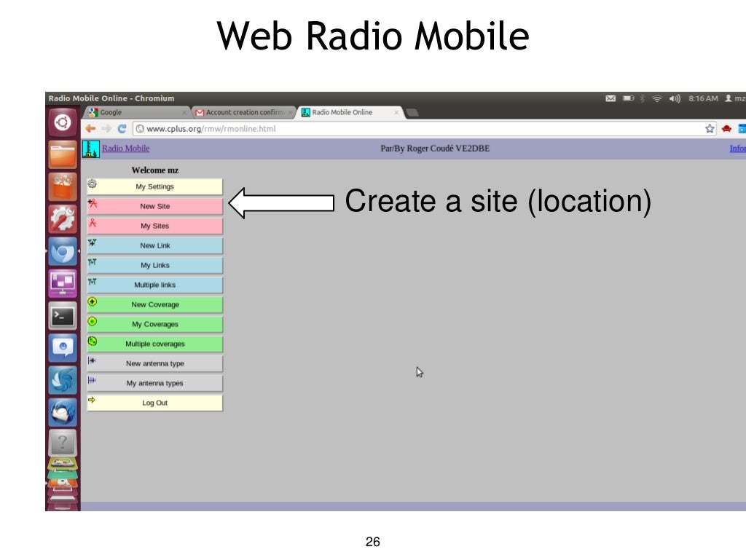Launch the blue swirl application icon
Viewport: 746px width, 560px height.
63,380
